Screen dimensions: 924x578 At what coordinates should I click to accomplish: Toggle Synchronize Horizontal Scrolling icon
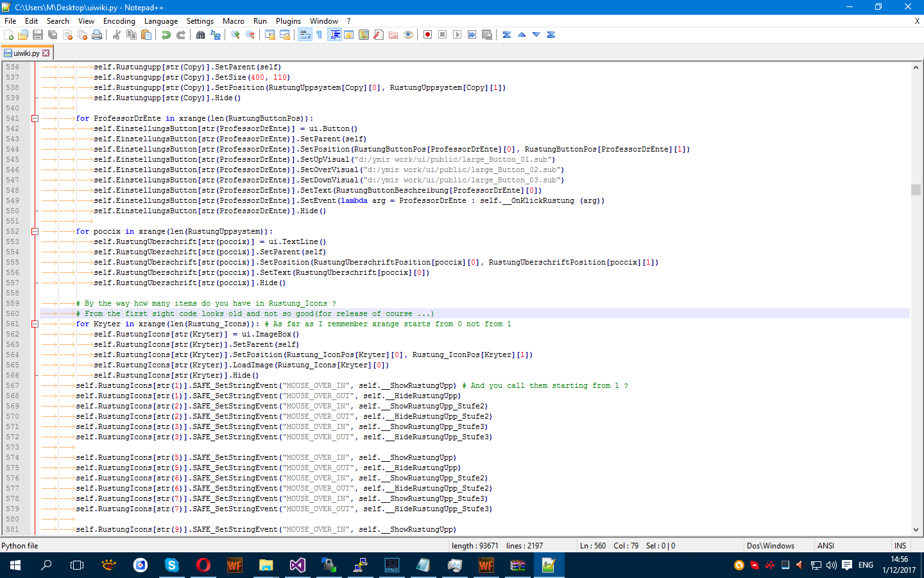(285, 35)
